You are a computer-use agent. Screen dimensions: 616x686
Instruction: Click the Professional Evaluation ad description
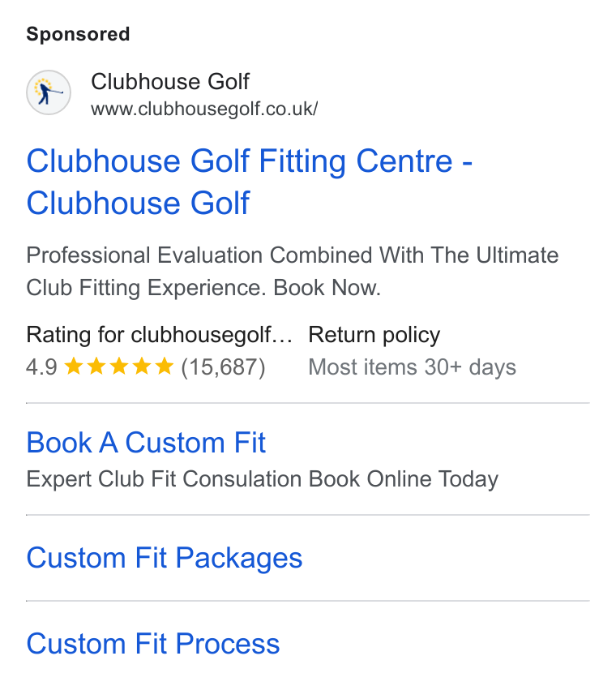[293, 272]
